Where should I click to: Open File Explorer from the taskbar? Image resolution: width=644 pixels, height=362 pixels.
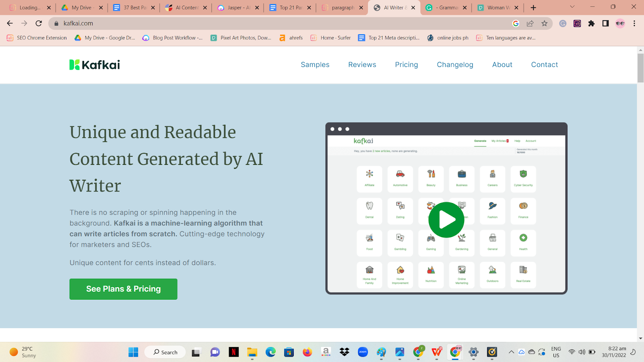(x=252, y=352)
